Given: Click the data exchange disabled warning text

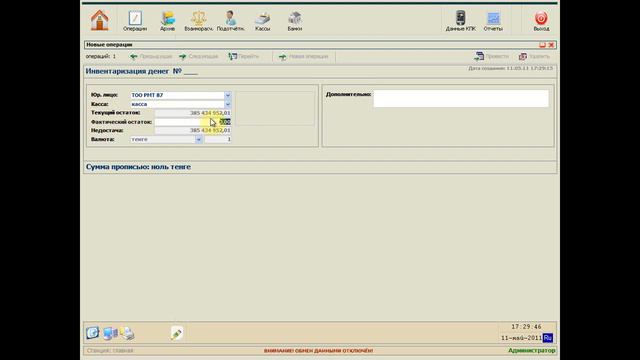Looking at the screenshot, I should click(318, 351).
